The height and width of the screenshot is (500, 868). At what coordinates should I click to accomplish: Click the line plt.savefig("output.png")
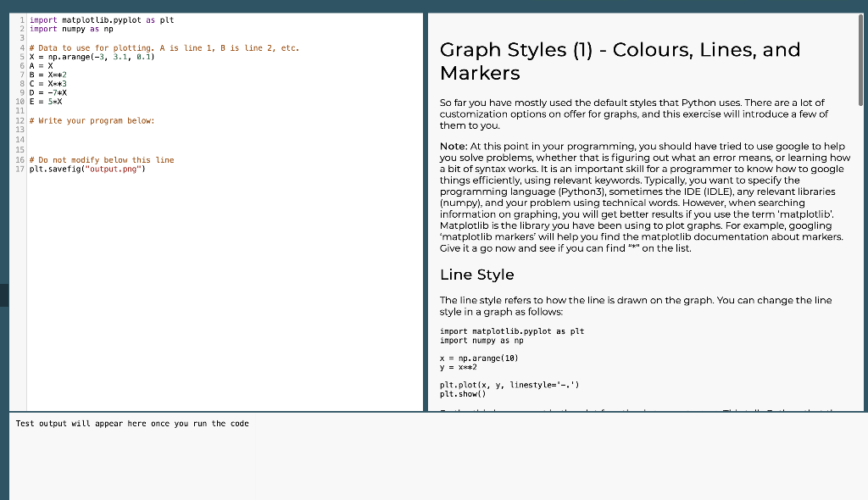[87, 169]
